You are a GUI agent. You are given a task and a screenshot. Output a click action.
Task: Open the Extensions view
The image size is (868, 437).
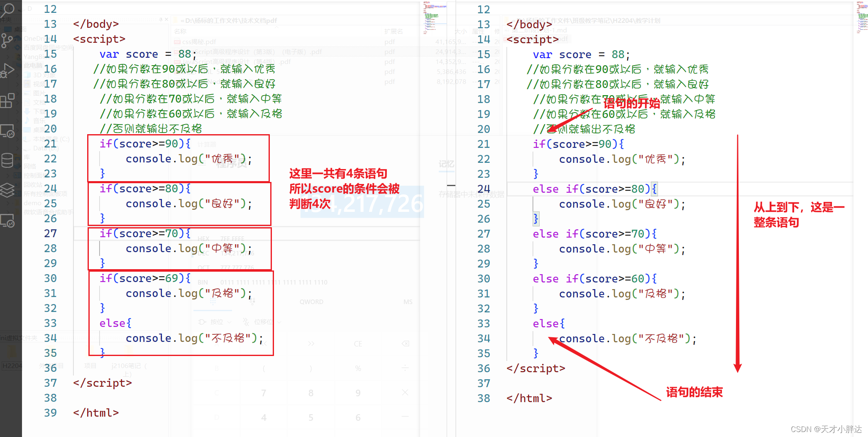click(7, 101)
